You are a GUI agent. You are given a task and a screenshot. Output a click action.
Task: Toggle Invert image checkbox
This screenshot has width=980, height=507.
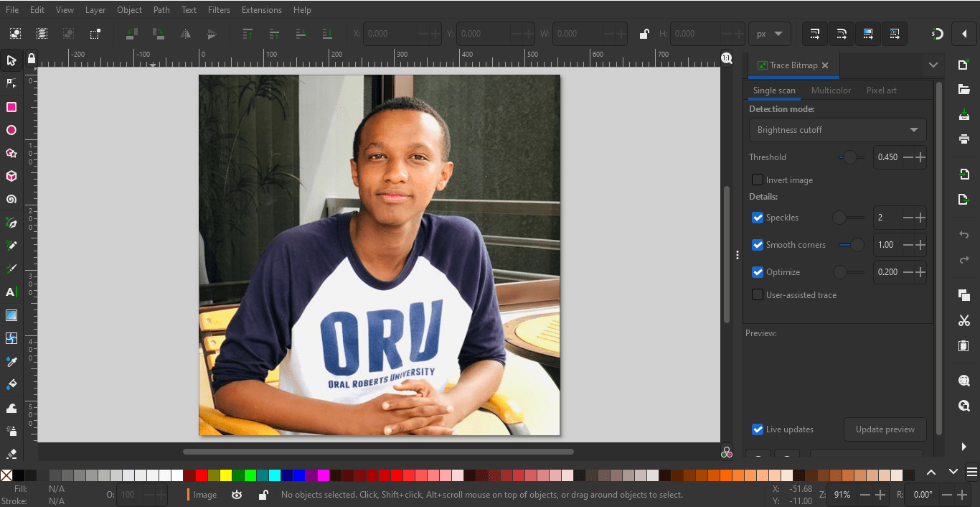click(x=758, y=180)
